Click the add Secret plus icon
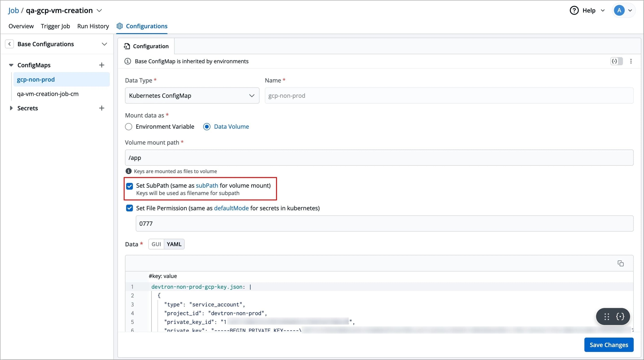 [x=101, y=108]
